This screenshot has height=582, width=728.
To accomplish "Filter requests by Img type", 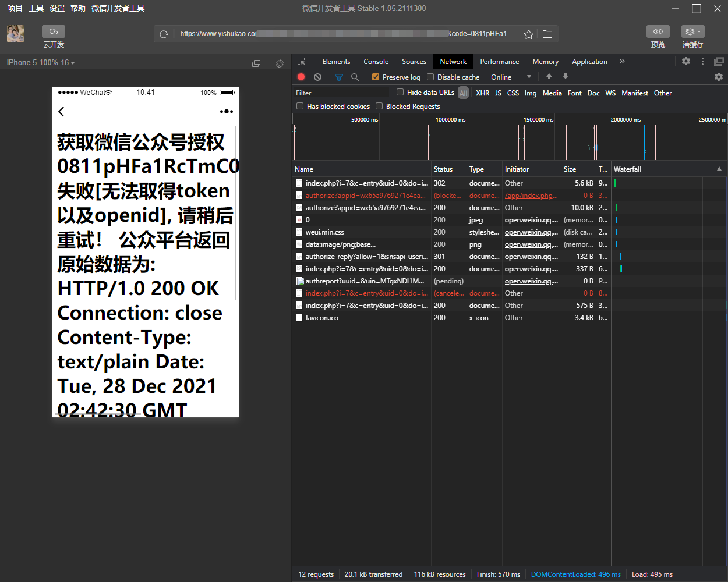I will [x=531, y=93].
